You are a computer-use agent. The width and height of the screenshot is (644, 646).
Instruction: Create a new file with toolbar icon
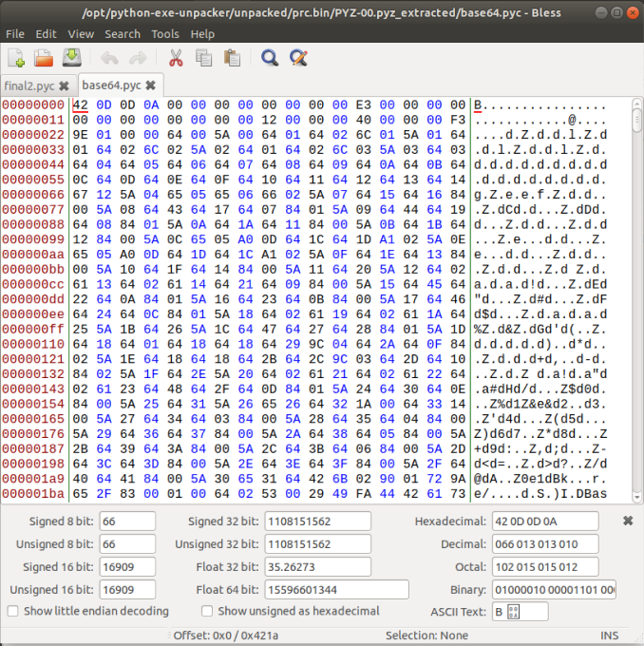point(16,58)
